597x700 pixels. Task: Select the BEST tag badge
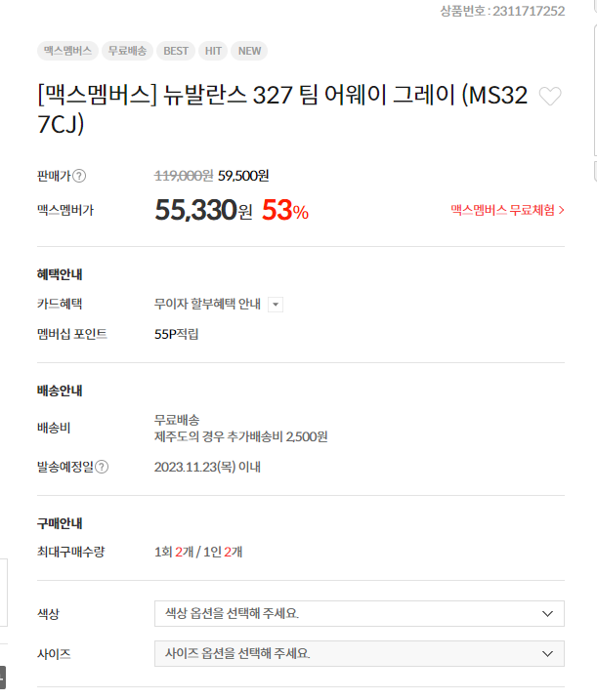point(176,51)
